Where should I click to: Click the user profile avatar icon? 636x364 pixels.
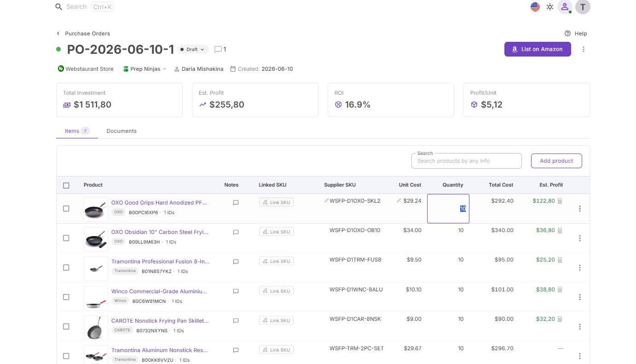[x=565, y=7]
